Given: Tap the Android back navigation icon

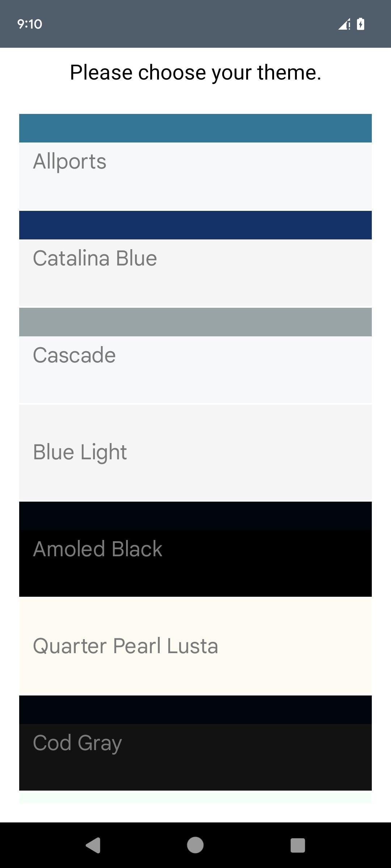Looking at the screenshot, I should pos(93,845).
